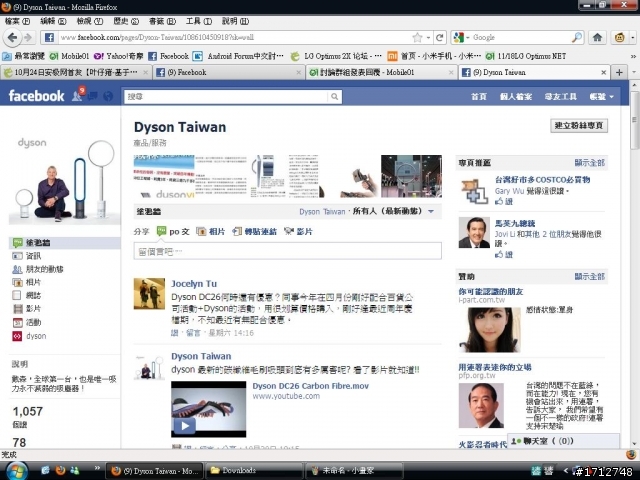Open dyson app in left sidebar
Screen dimensions: 640x480
tap(29, 336)
